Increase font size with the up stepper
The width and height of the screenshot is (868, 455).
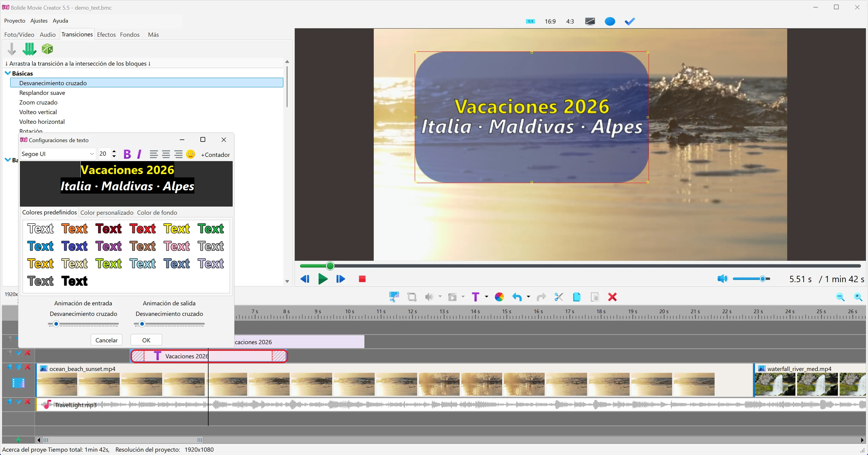tap(114, 151)
